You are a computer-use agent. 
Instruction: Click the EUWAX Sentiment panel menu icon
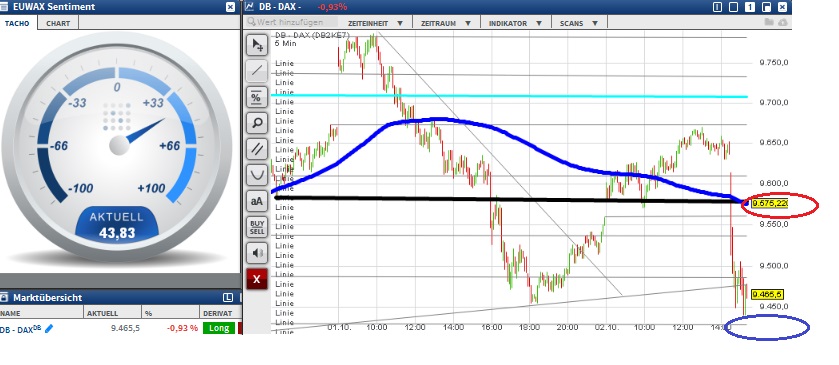(4, 6)
